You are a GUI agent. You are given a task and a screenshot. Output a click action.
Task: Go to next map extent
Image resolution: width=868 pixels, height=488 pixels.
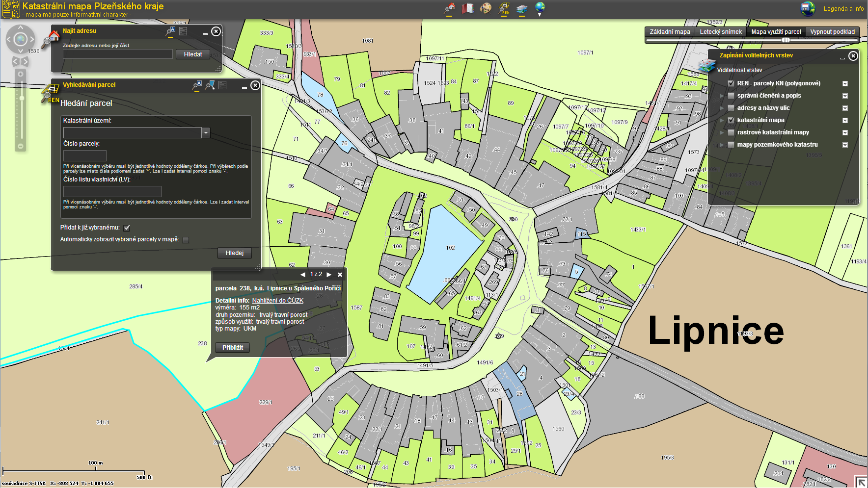[25, 61]
